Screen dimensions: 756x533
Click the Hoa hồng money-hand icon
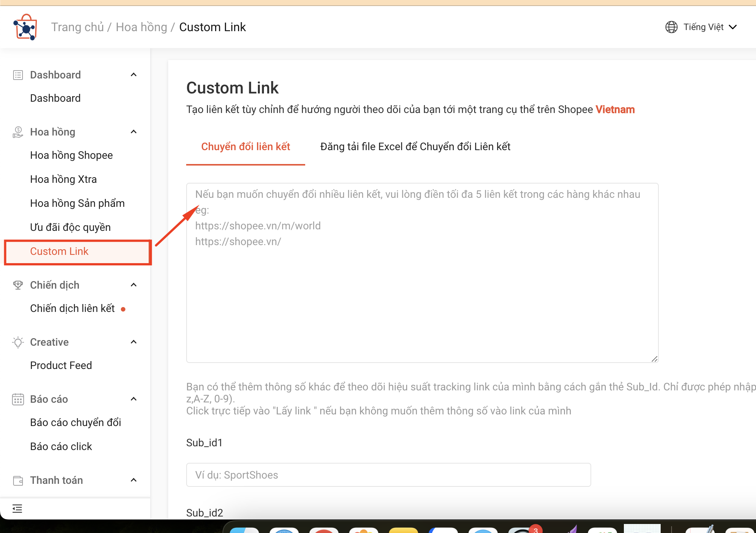(x=18, y=132)
